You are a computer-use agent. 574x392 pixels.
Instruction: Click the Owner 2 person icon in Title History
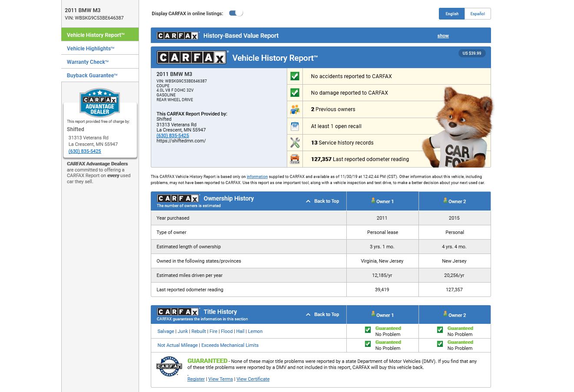tap(445, 314)
